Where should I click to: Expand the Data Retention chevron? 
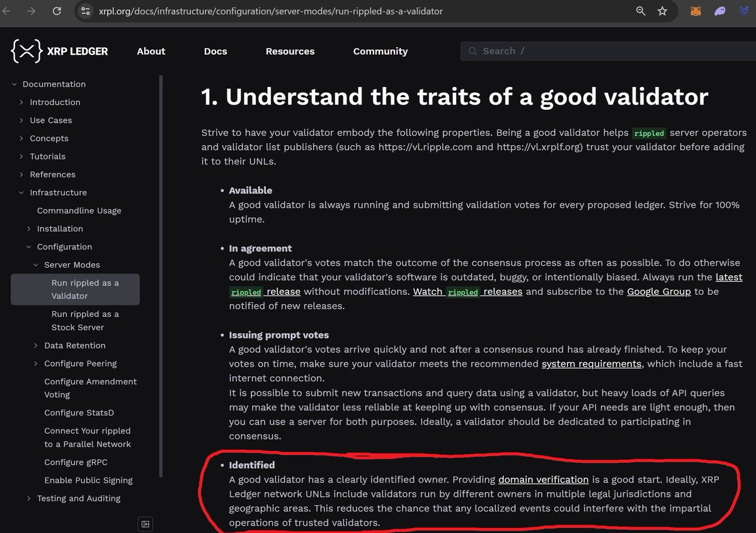36,345
